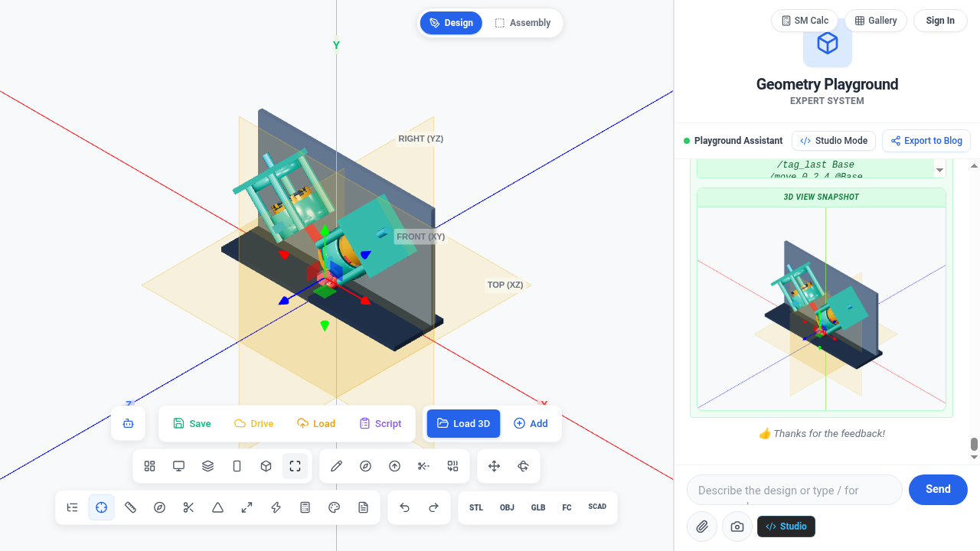Screen dimensions: 980x551
Task: Click the Load 3D button
Action: 463,423
